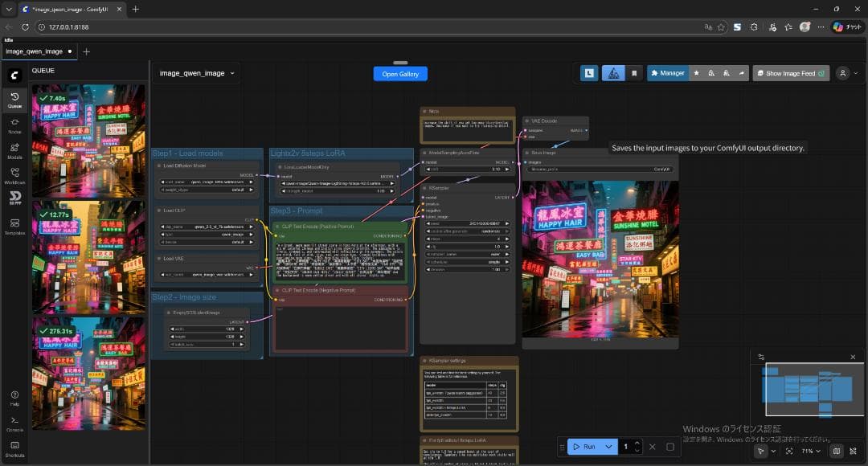The height and width of the screenshot is (466, 868).
Task: Open the Console at sidebar bottom
Action: (x=14, y=423)
